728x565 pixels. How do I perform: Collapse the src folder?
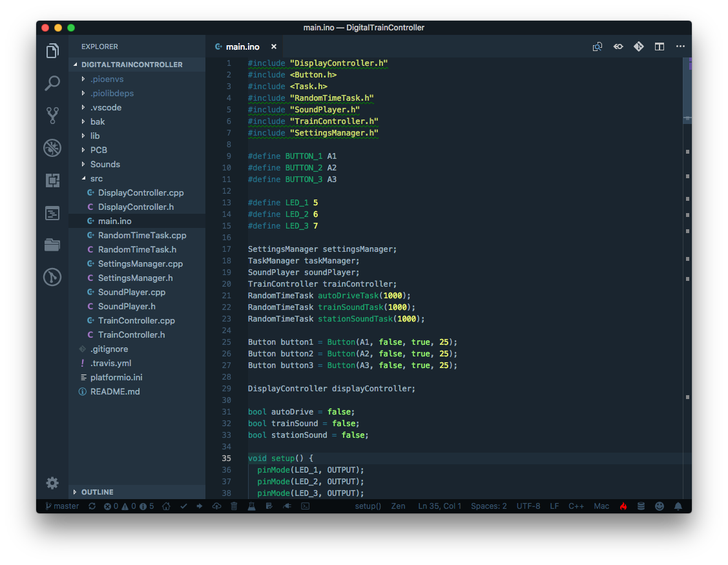click(96, 178)
